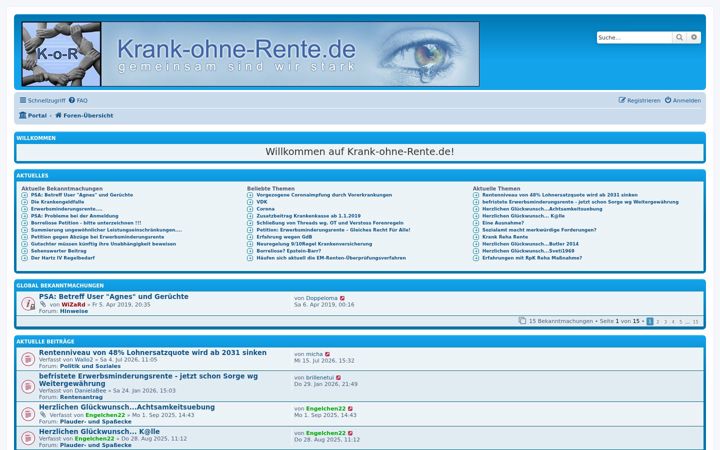Open the Schnellzugriff quick access menu

(x=43, y=100)
